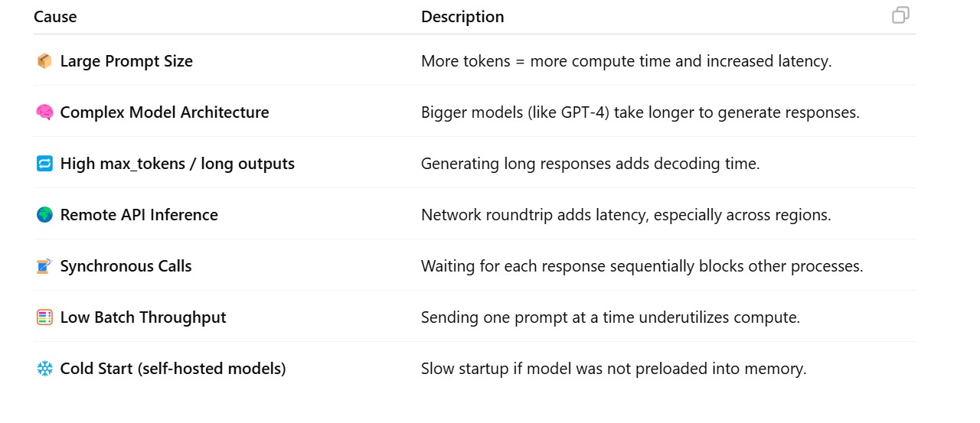Screen dimensions: 980x423
Task: Click the Cold Start (self-hosted models) label
Action: tap(173, 369)
